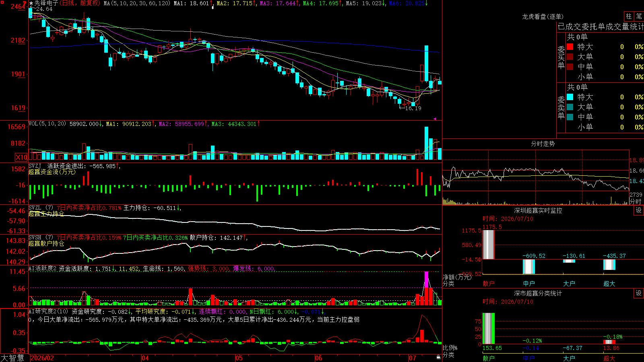
Task: Click the 超大 category in 深市超赢分类统计
Action: click(609, 358)
